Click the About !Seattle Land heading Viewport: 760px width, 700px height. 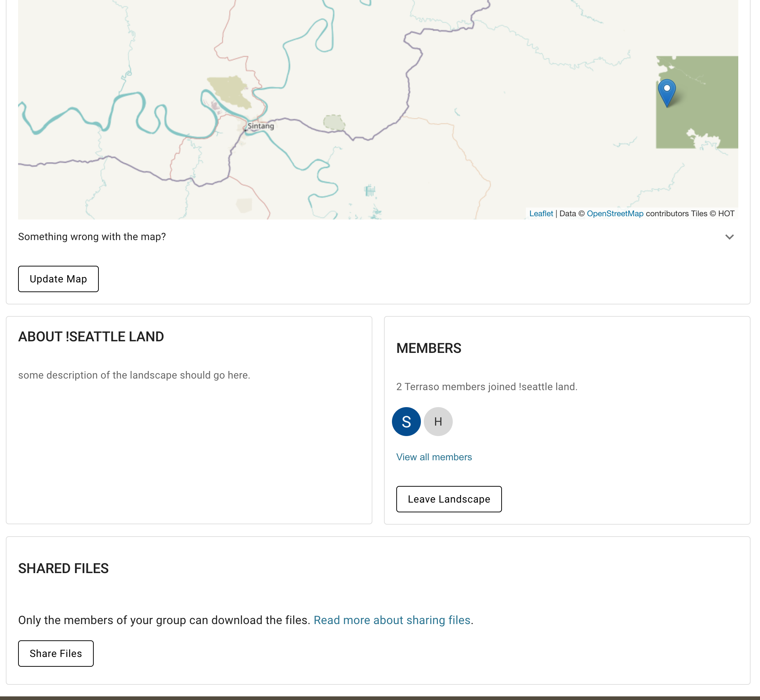[91, 337]
